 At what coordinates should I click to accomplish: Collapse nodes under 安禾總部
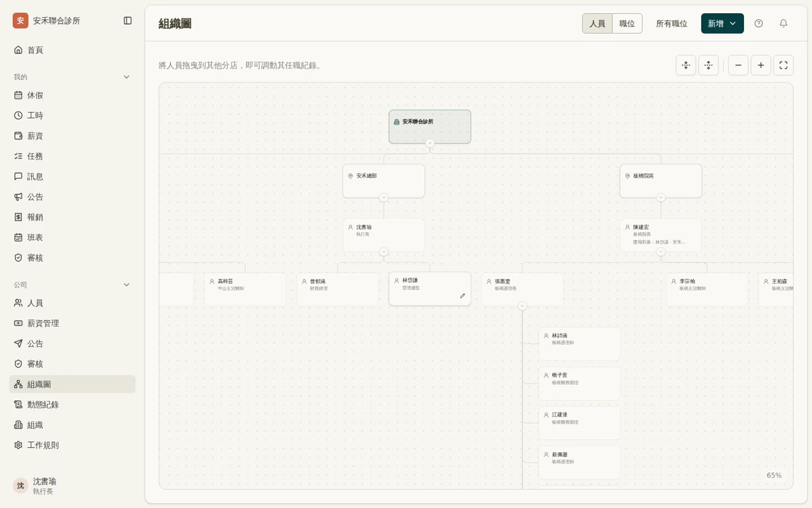click(384, 198)
